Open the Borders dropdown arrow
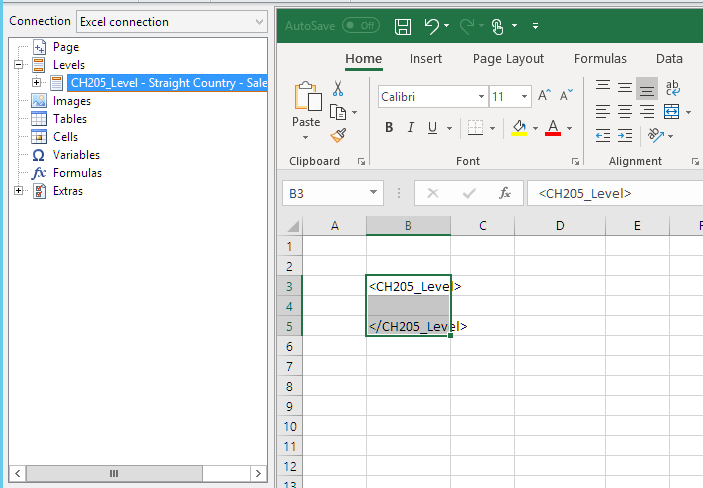Viewport: 703px width, 488px height. (x=492, y=128)
